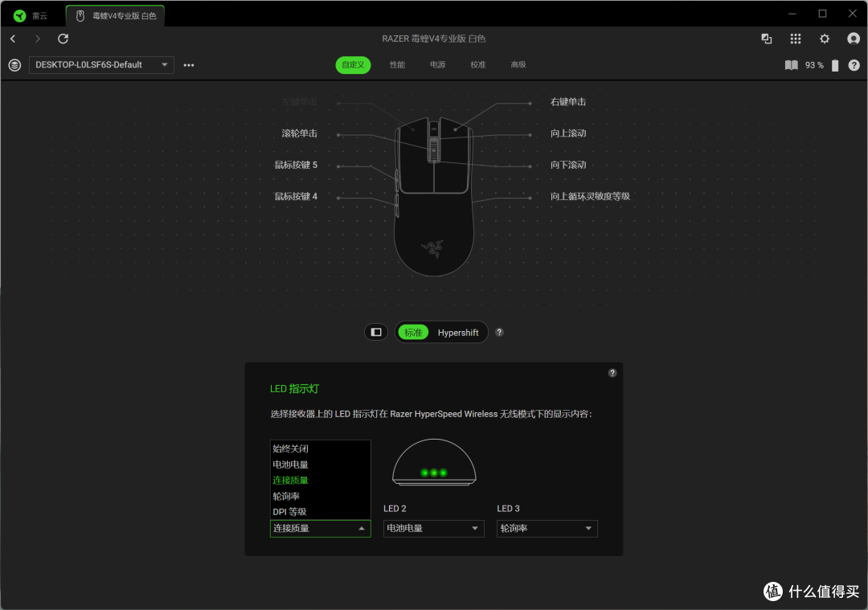This screenshot has width=868, height=610.
Task: Select the 鼠标按键 4 assignment
Action: 296,197
